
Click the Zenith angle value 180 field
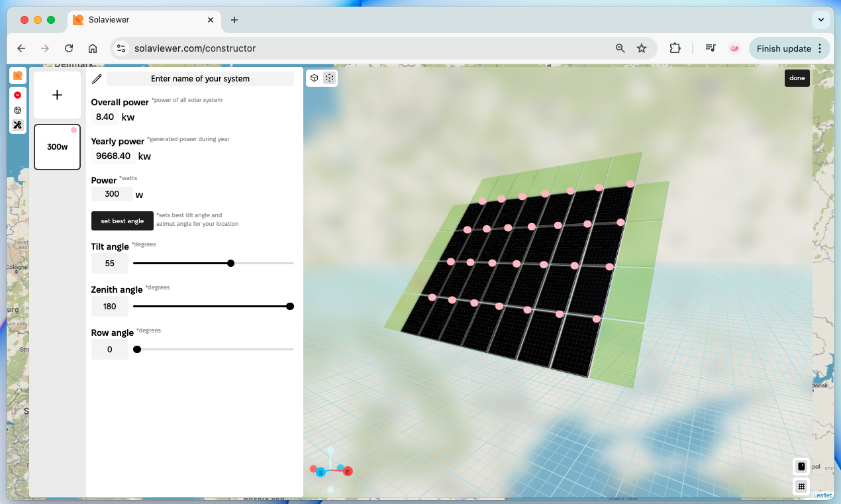click(110, 307)
